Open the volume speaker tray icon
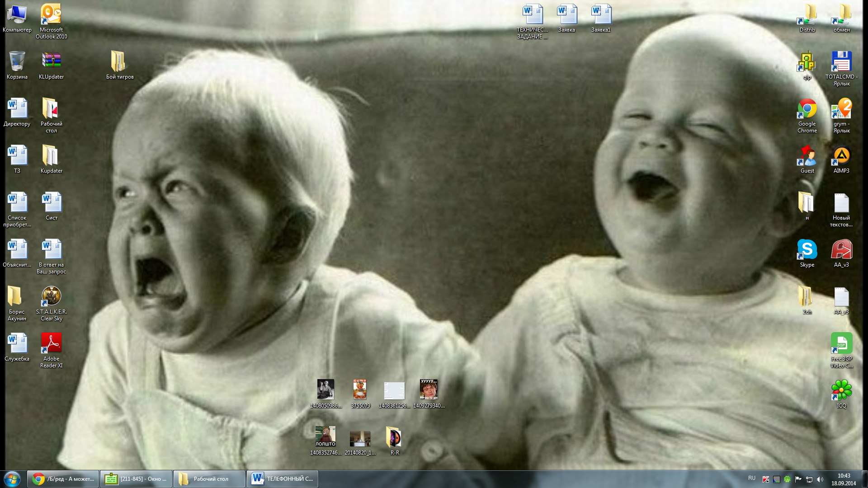Image resolution: width=868 pixels, height=488 pixels. pyautogui.click(x=820, y=479)
